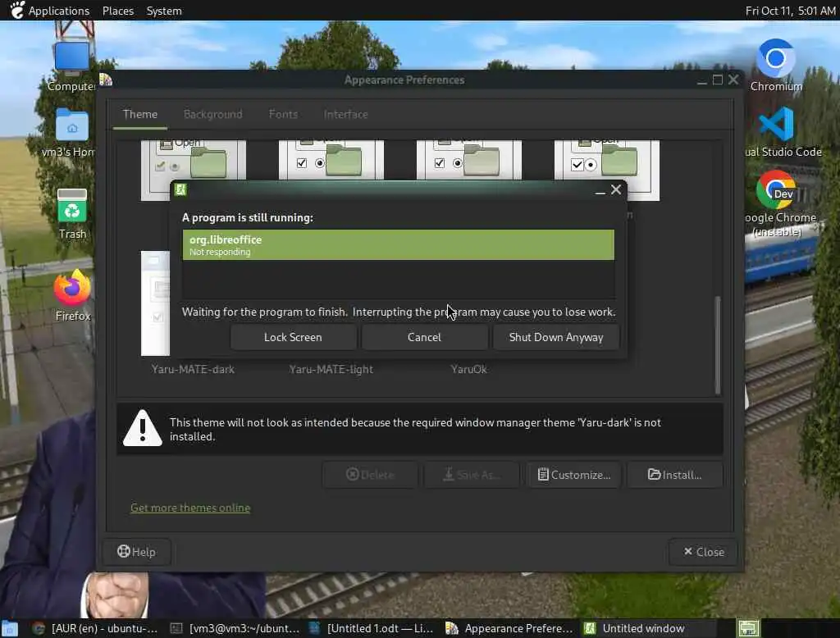Select the second theme preview thumbnail in the top row

tap(331, 160)
